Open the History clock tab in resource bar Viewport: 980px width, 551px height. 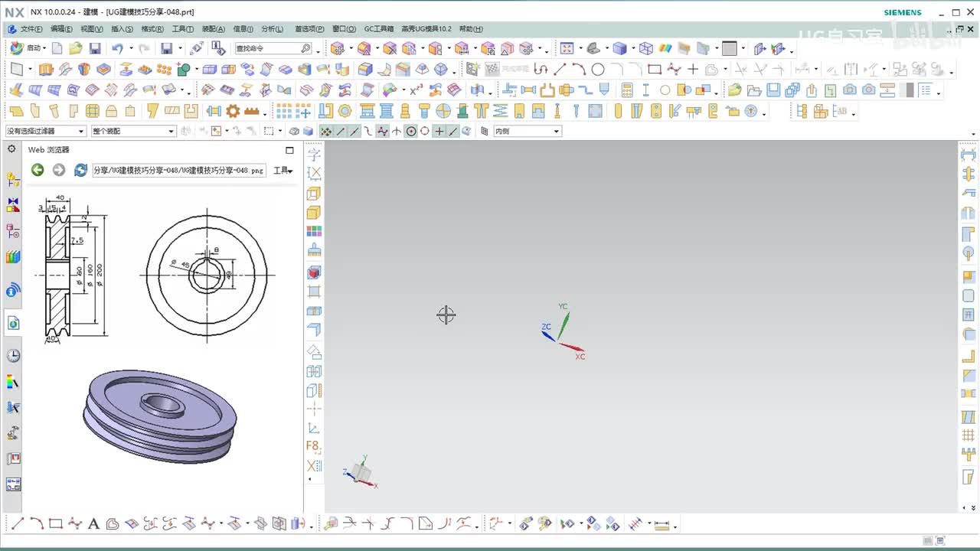point(13,356)
